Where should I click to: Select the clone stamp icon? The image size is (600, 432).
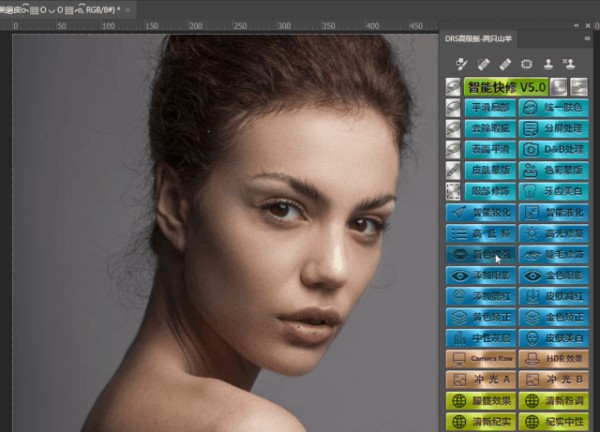[548, 64]
